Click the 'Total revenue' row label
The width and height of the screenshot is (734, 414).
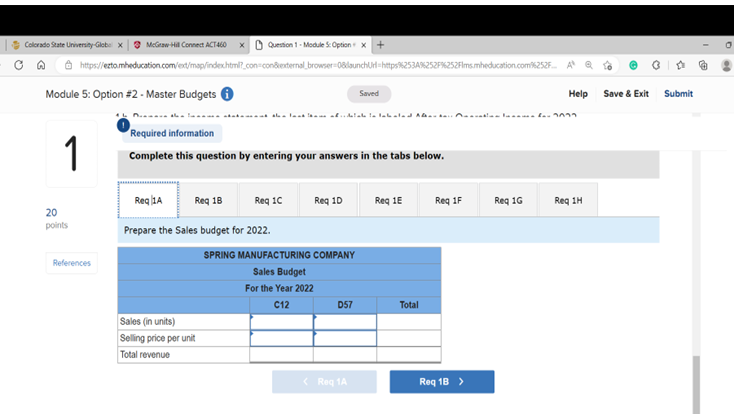tap(145, 355)
